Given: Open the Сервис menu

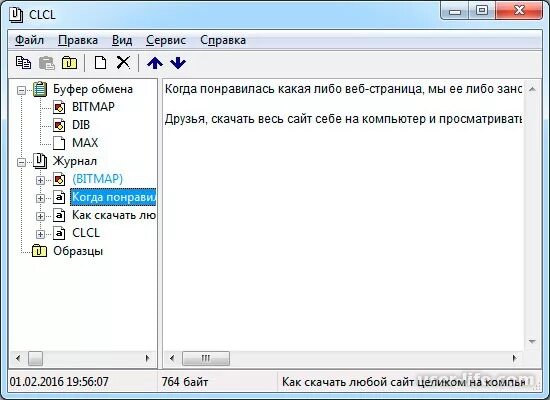Looking at the screenshot, I should tap(166, 40).
